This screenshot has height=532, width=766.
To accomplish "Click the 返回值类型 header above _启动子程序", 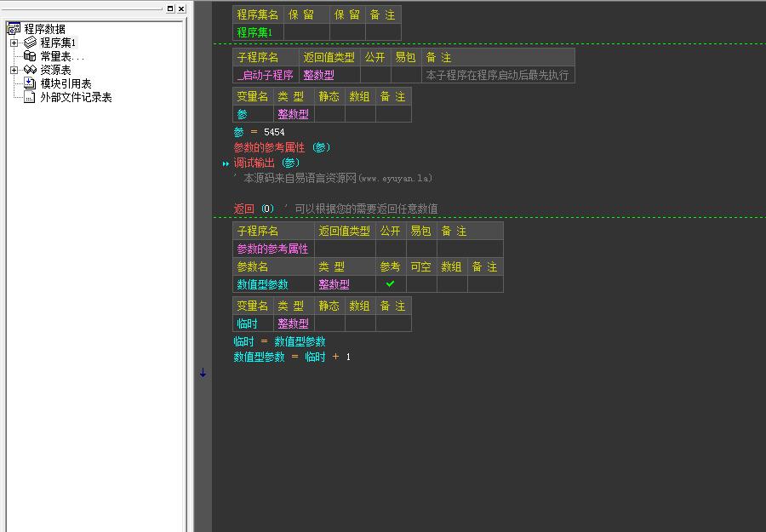I will [x=329, y=57].
